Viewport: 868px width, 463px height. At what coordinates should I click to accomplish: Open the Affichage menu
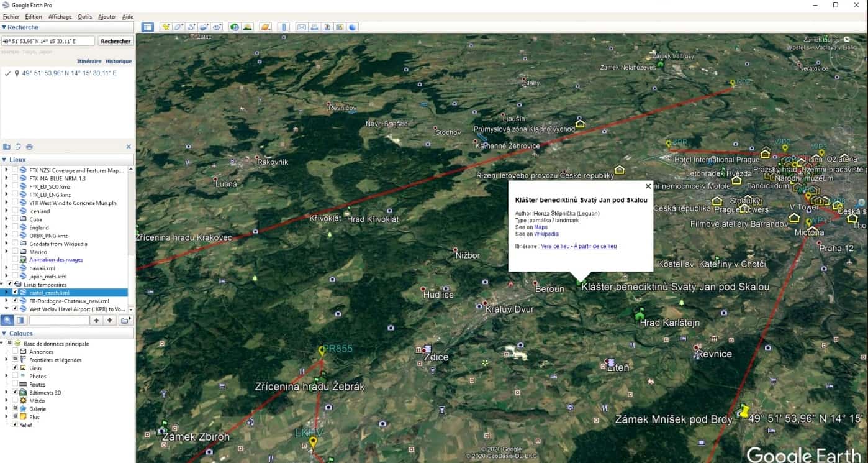(60, 17)
